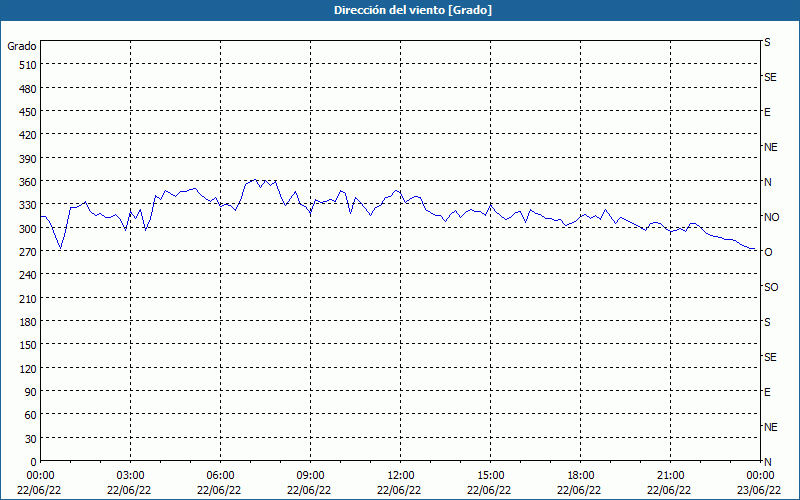Viewport: 800px width, 500px height.
Task: Select the "E" compass label aligned with 450
Action: pyautogui.click(x=767, y=112)
